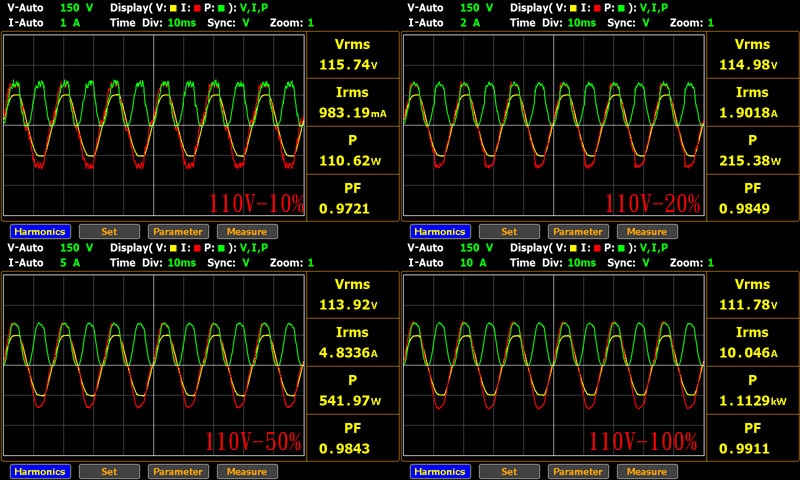Click the PF 0.9849 reading
800x480 pixels.
pos(753,198)
